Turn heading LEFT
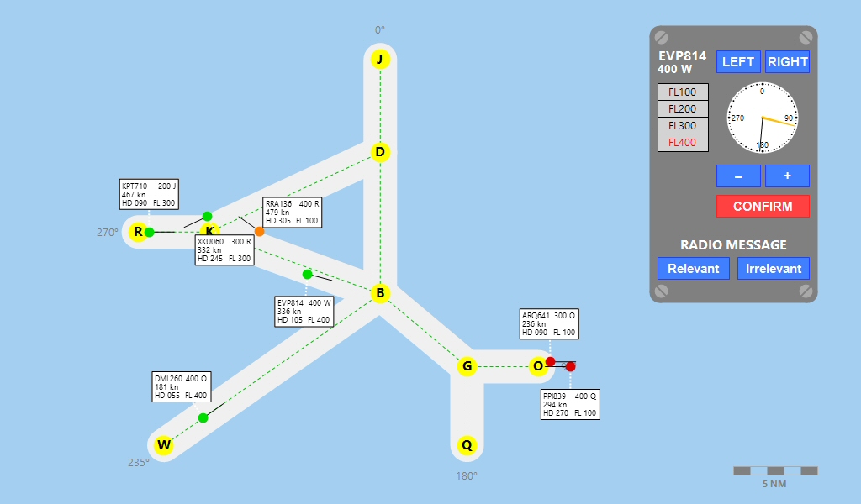Screen dimensions: 861x504 [x=738, y=62]
